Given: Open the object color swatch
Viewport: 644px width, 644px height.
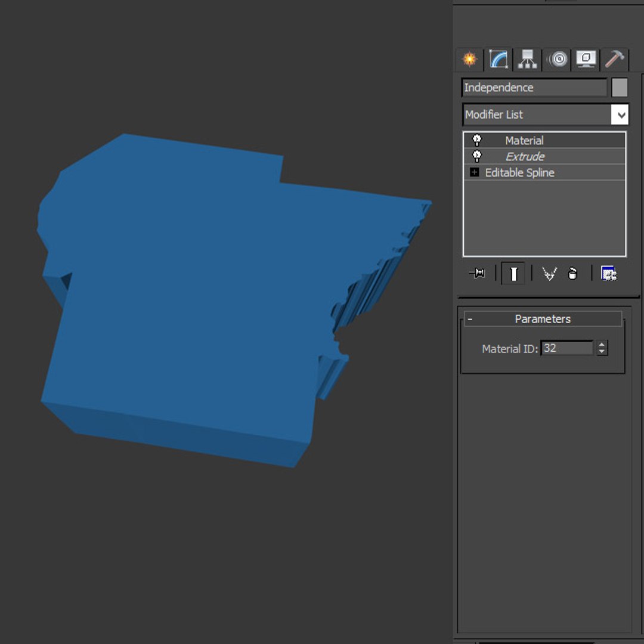Looking at the screenshot, I should [620, 88].
